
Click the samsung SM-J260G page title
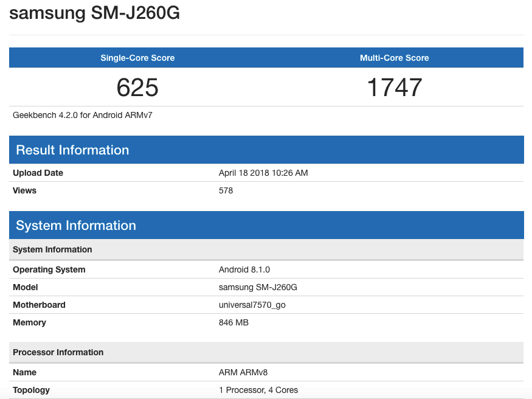point(94,13)
